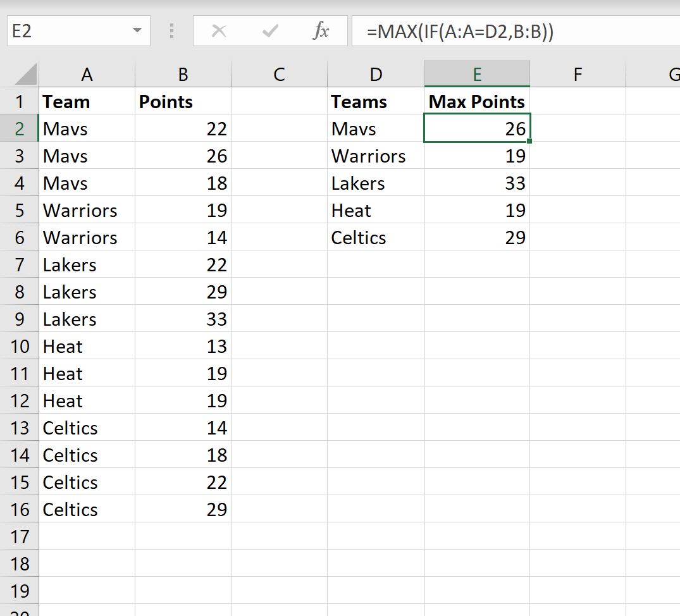Select cell E2 containing 26
The height and width of the screenshot is (616, 680).
click(x=477, y=129)
